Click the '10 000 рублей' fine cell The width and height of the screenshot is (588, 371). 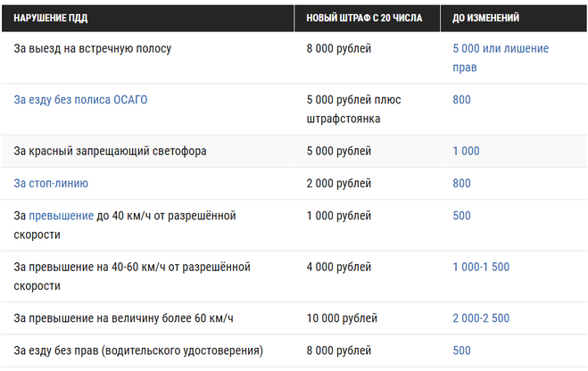342,318
